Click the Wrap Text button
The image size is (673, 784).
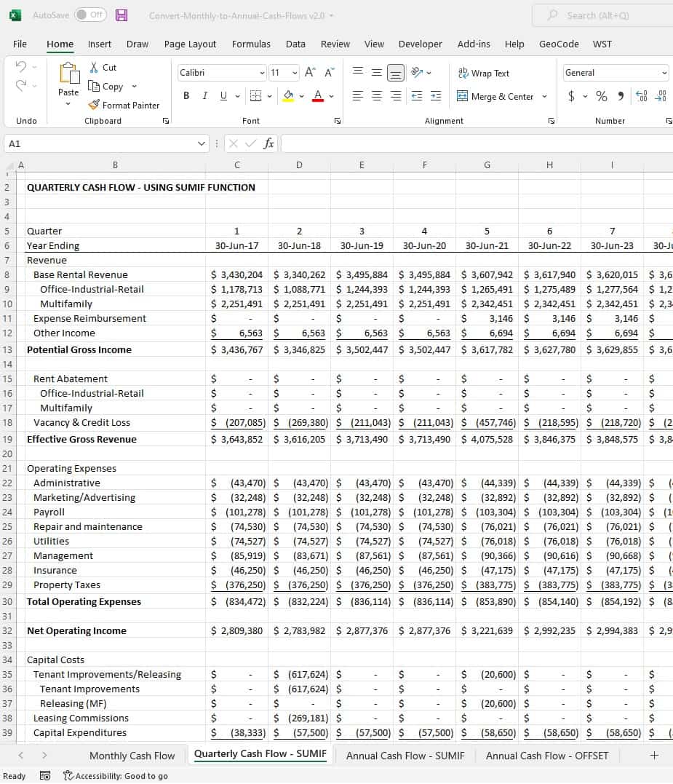click(484, 73)
